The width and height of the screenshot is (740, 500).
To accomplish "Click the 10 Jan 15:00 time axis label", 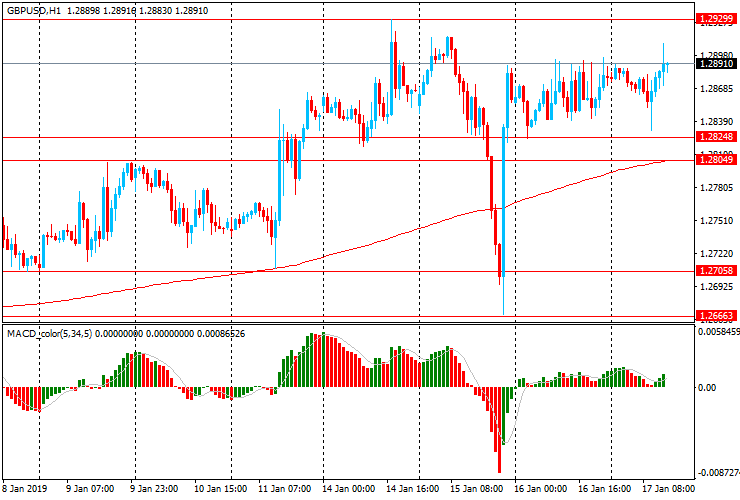I will (220, 488).
